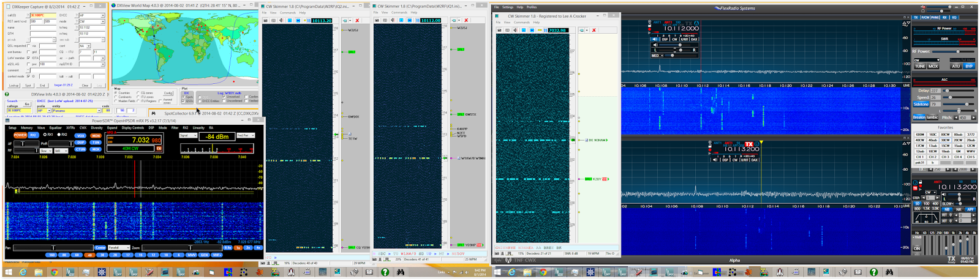Click the binoculars icon in SpotCollector title
Image resolution: width=980 pixels, height=279 pixels.
tap(154, 113)
